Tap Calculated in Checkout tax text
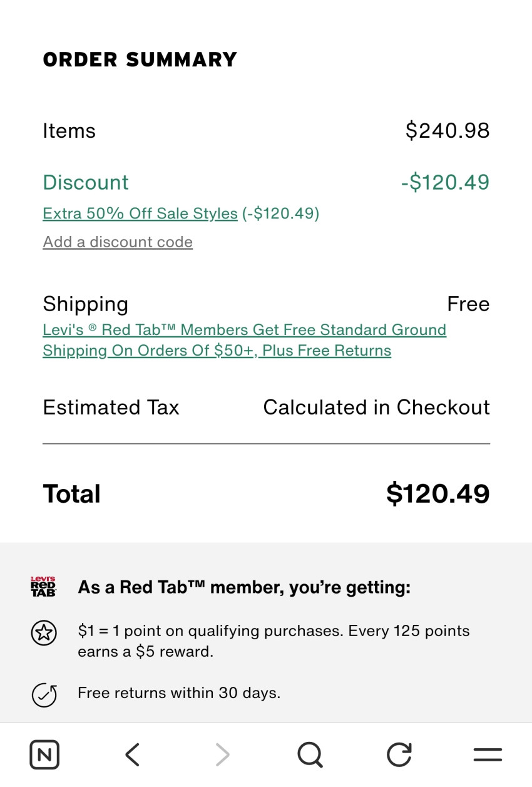The height and width of the screenshot is (787, 532). (376, 408)
